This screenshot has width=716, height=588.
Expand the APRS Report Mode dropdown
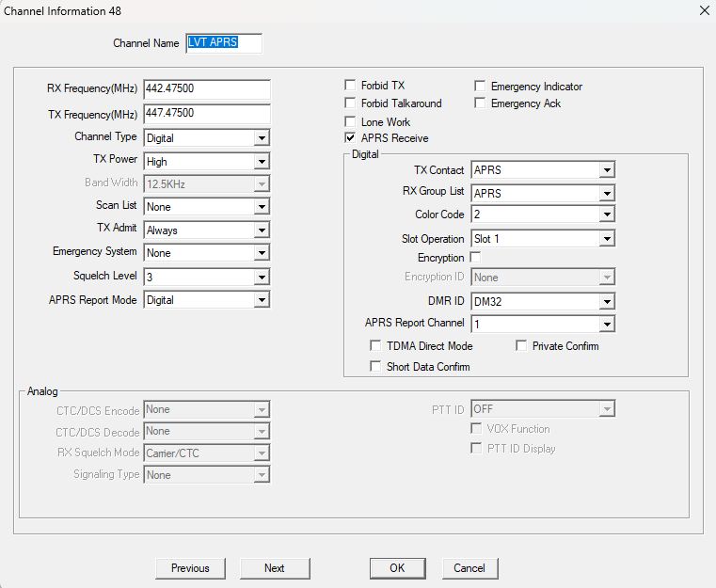(261, 300)
